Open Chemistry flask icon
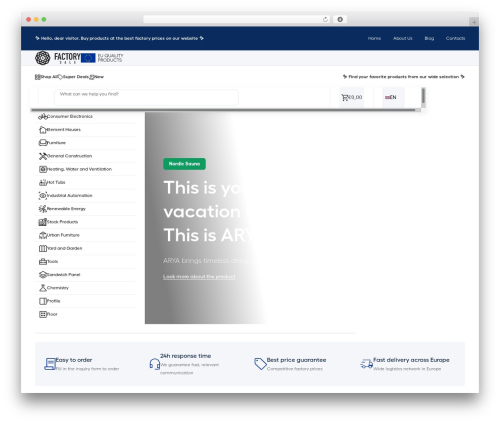Image resolution: width=500 pixels, height=423 pixels. (43, 288)
